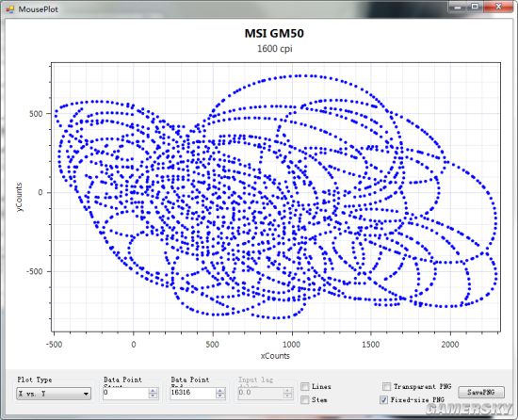
Task: Click the MousePlot app icon in title bar
Action: (10, 9)
